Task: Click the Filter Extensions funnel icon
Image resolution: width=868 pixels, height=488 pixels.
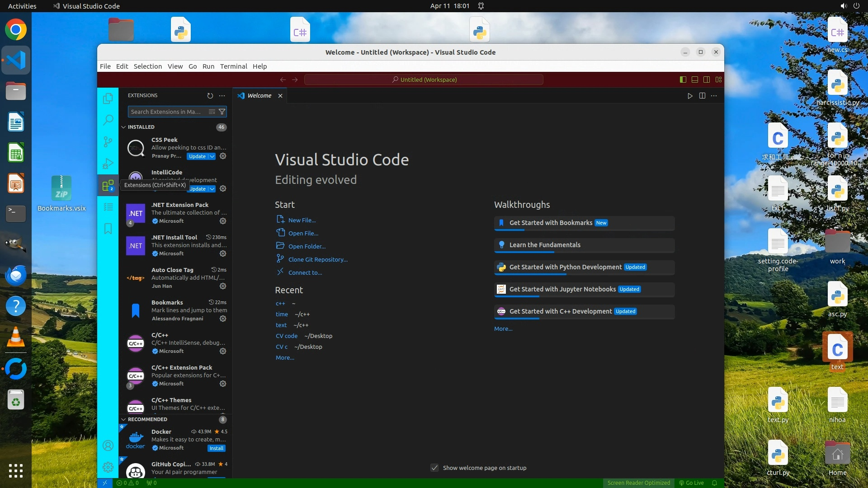Action: (x=222, y=112)
